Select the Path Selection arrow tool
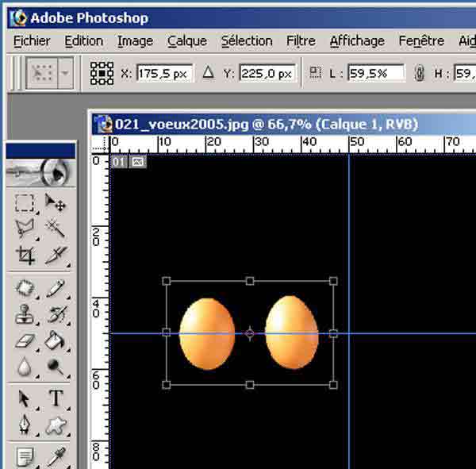 click(x=24, y=398)
